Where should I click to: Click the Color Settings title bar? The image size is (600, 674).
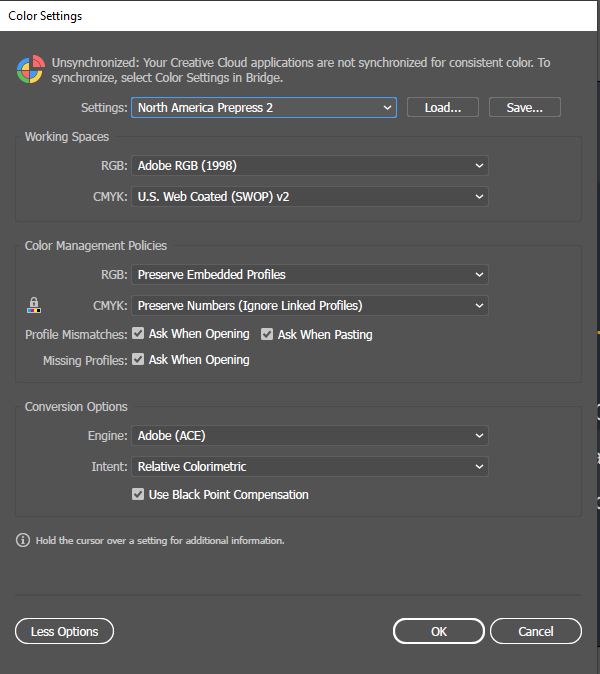pos(298,16)
